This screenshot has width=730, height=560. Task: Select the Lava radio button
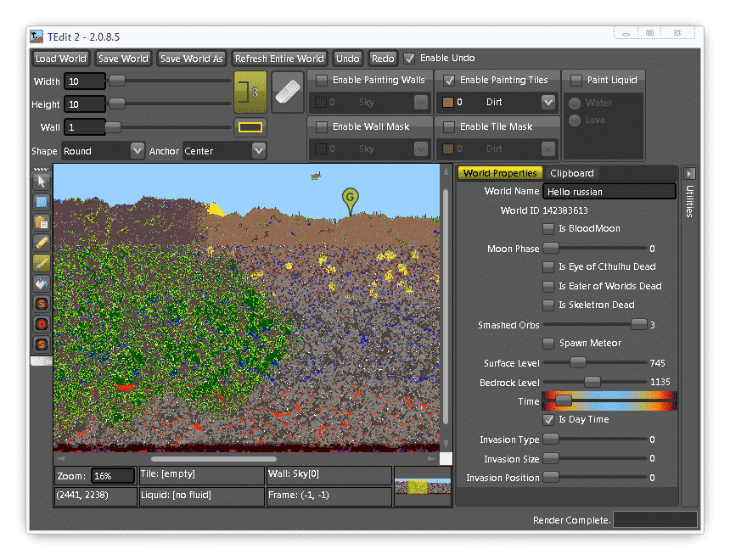point(575,120)
